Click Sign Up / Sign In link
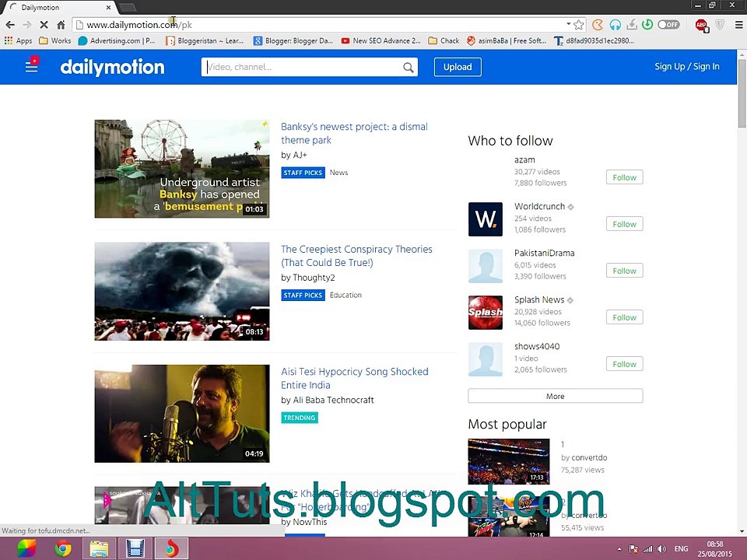747x560 pixels. coord(686,67)
